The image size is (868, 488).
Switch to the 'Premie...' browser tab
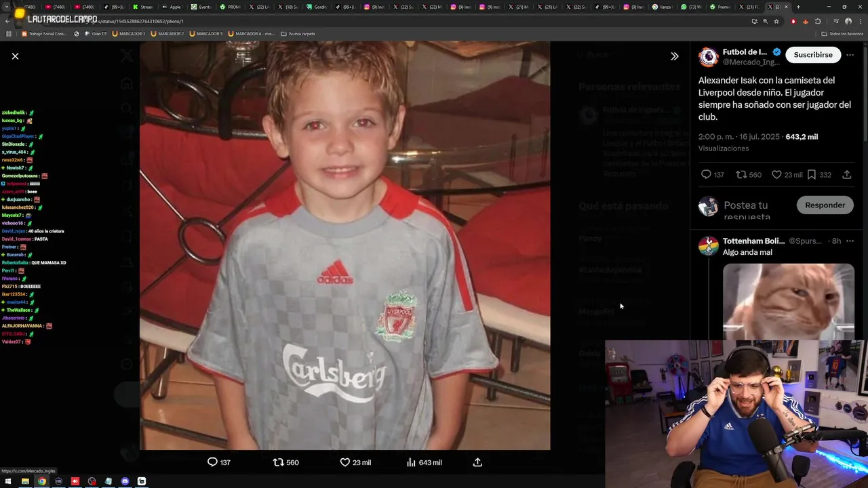(721, 7)
